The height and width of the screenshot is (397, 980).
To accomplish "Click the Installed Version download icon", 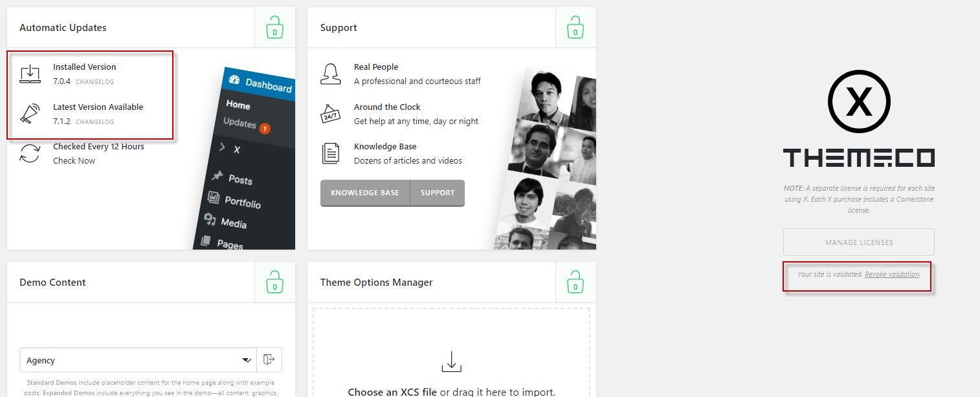I will click(x=30, y=74).
